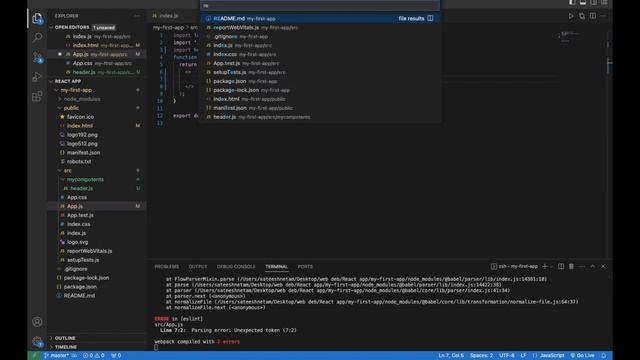The height and width of the screenshot is (360, 640).
Task: Switch to the Problems tab
Action: [x=167, y=267]
